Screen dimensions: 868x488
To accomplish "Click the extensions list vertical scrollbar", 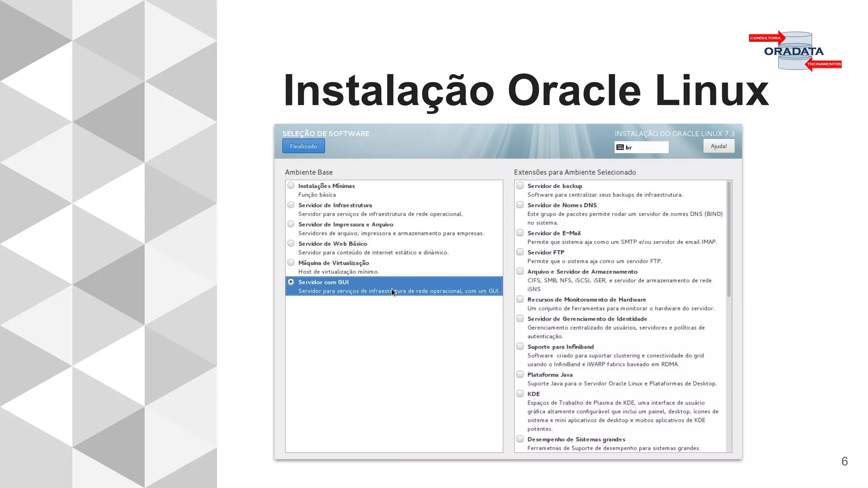I will (729, 239).
